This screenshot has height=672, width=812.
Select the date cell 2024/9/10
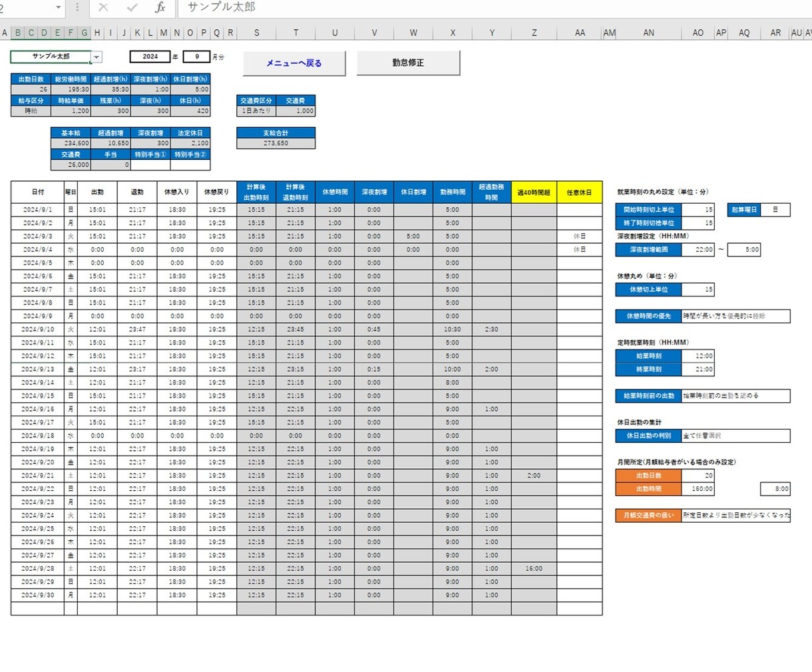[x=38, y=330]
